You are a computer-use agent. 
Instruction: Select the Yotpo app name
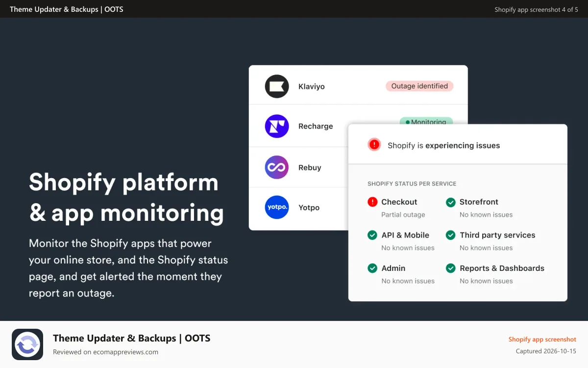click(x=309, y=208)
